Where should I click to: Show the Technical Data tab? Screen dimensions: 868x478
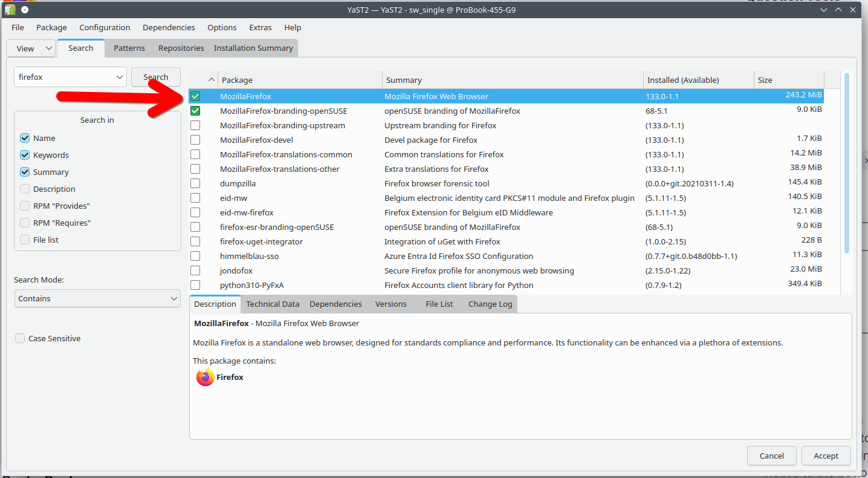[x=273, y=304]
